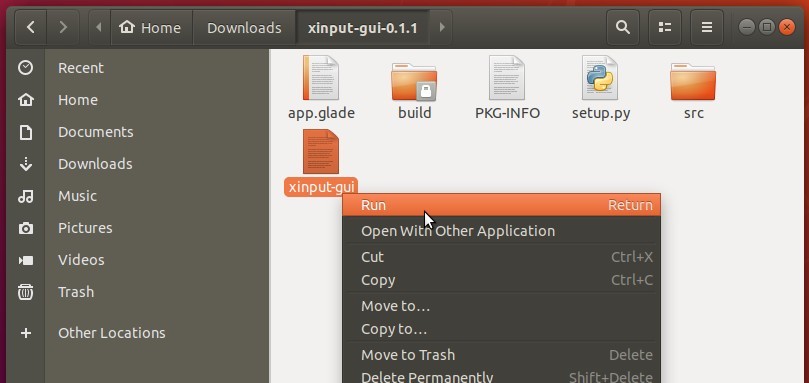Image resolution: width=809 pixels, height=383 pixels.
Task: Go to Downloads in path bar
Action: click(x=244, y=27)
